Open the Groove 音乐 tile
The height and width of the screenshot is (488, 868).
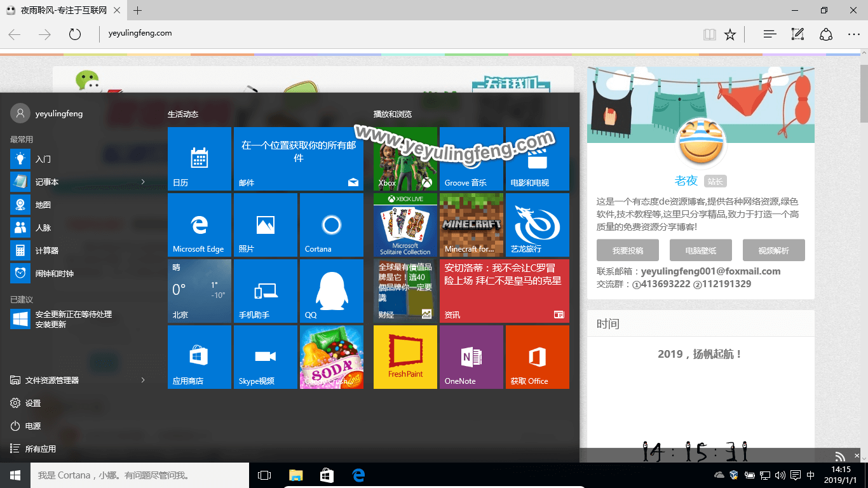click(471, 159)
